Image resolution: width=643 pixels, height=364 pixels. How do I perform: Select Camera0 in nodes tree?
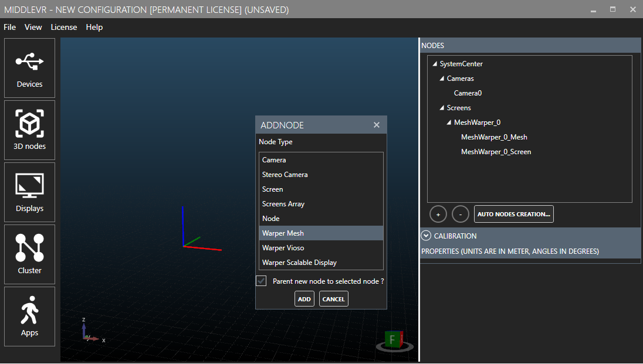[468, 93]
